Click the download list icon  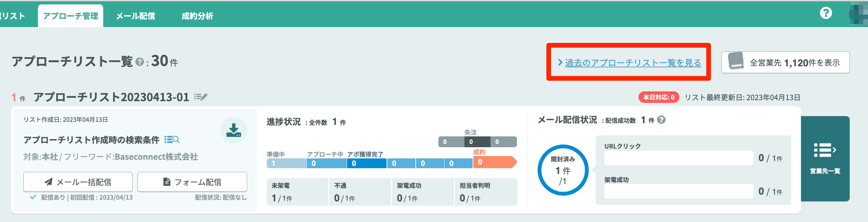[x=234, y=130]
